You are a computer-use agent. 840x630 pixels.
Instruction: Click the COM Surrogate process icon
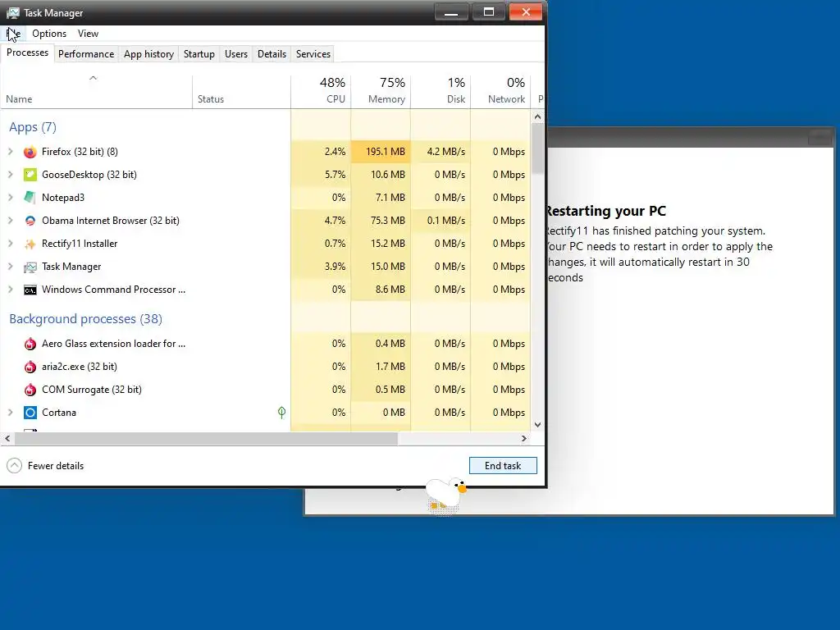coord(30,390)
